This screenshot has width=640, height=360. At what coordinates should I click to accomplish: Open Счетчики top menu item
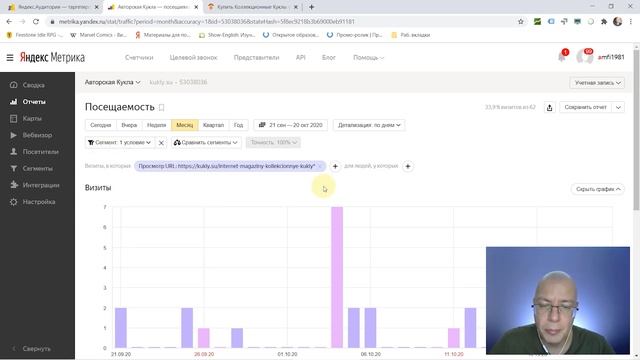[x=139, y=58]
